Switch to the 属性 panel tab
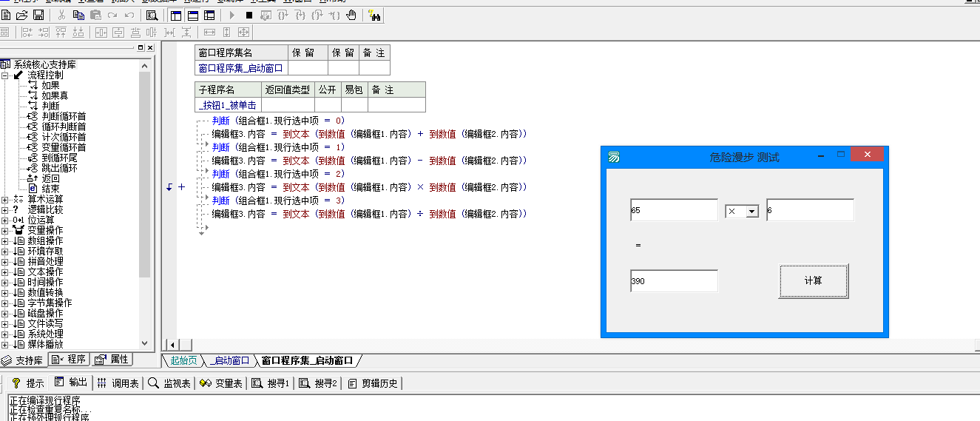This screenshot has width=980, height=421. (112, 360)
